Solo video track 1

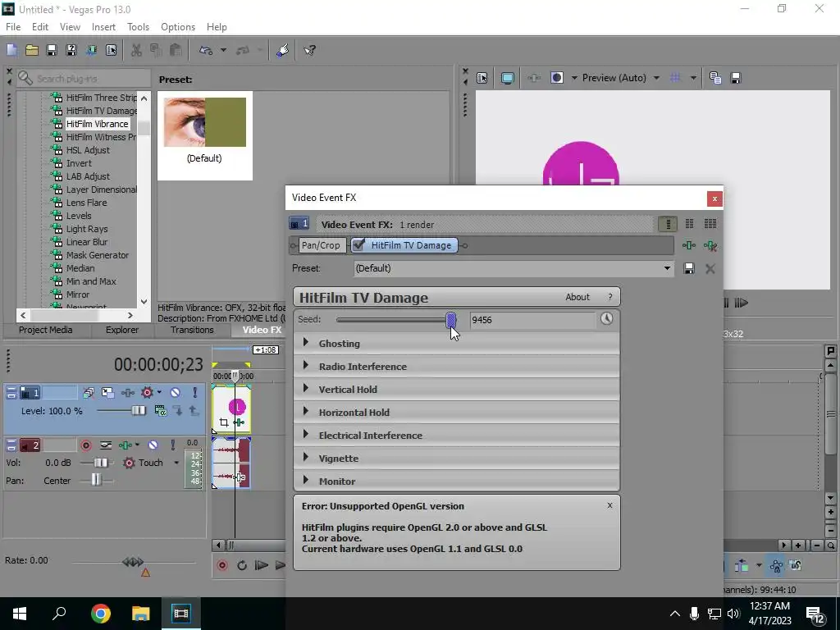[195, 393]
